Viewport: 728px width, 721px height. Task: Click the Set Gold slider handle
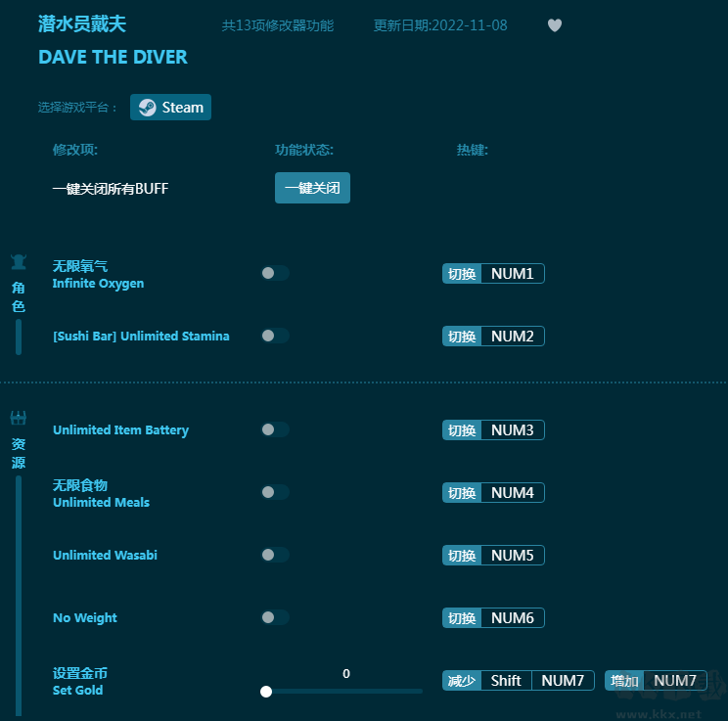(266, 692)
